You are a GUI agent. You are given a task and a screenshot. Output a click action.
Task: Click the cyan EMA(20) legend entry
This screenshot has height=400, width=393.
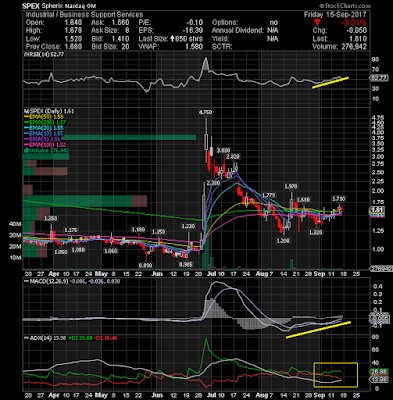point(45,128)
